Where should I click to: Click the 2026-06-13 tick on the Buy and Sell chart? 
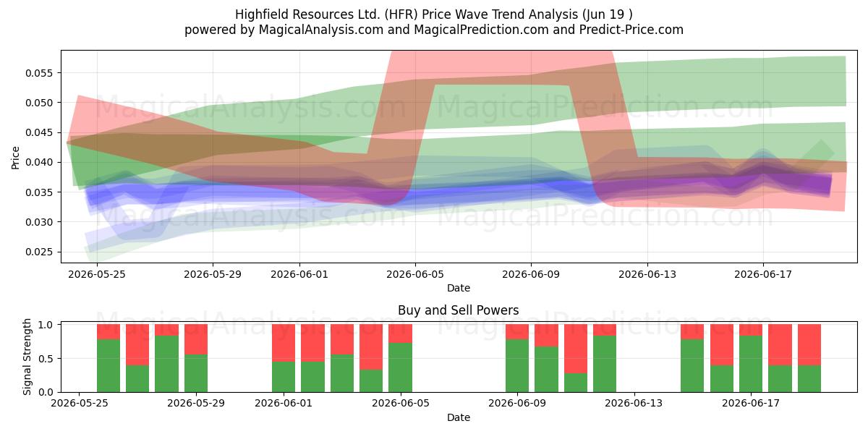click(x=634, y=404)
